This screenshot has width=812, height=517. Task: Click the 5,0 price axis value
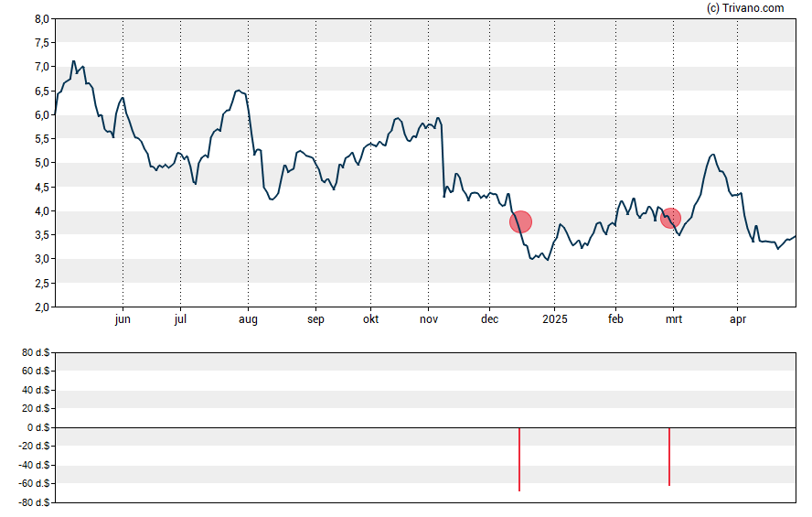[42, 163]
